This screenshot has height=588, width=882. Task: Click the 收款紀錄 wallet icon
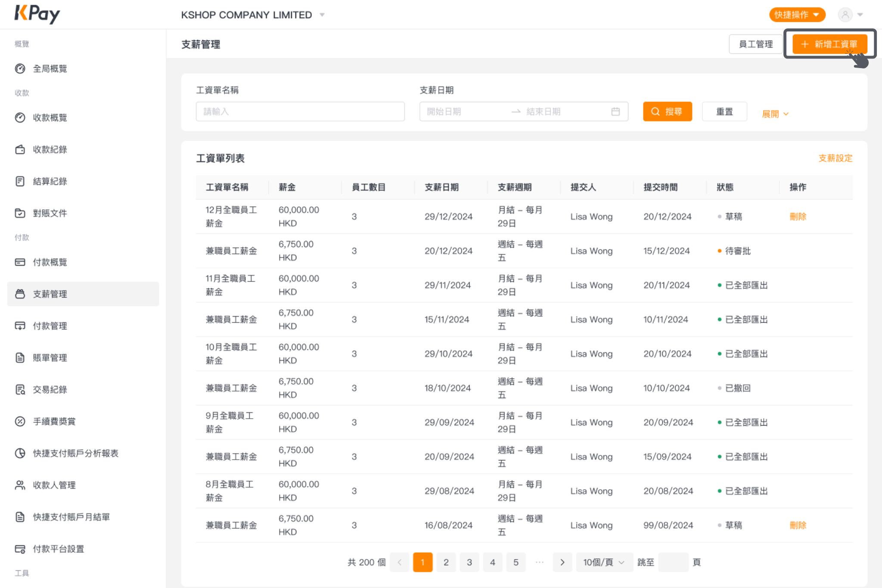(20, 149)
